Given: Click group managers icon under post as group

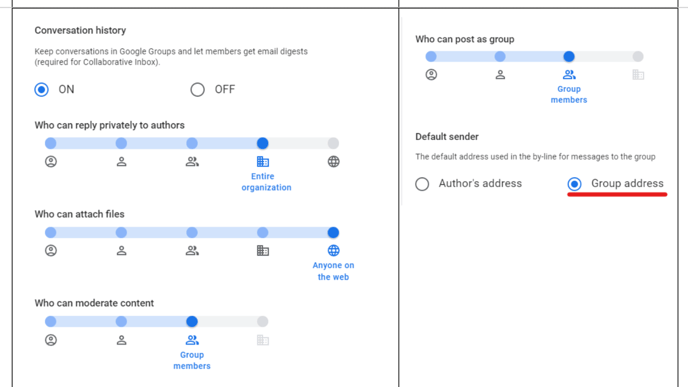Looking at the screenshot, I should coord(500,75).
